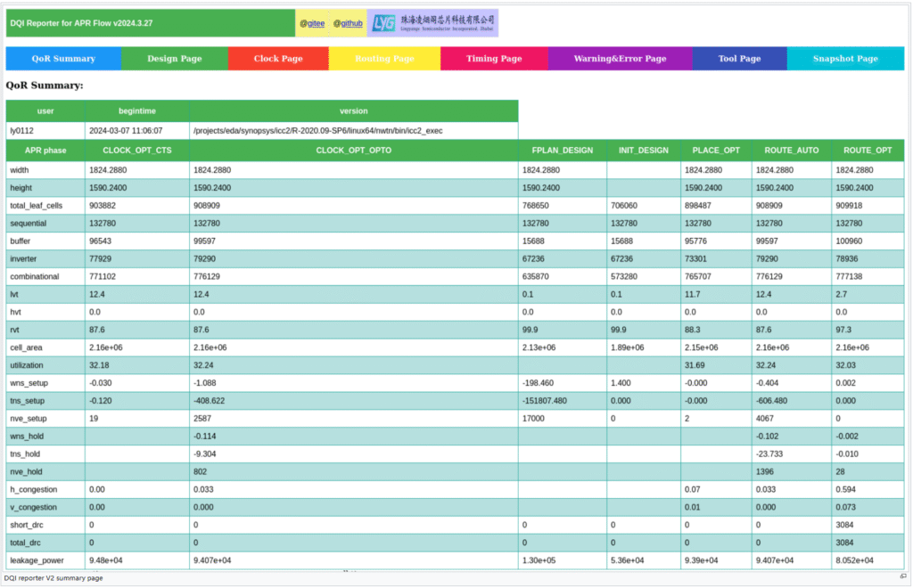Switch to the Warning&Error Page tab
The width and height of the screenshot is (913, 588).
(x=620, y=59)
